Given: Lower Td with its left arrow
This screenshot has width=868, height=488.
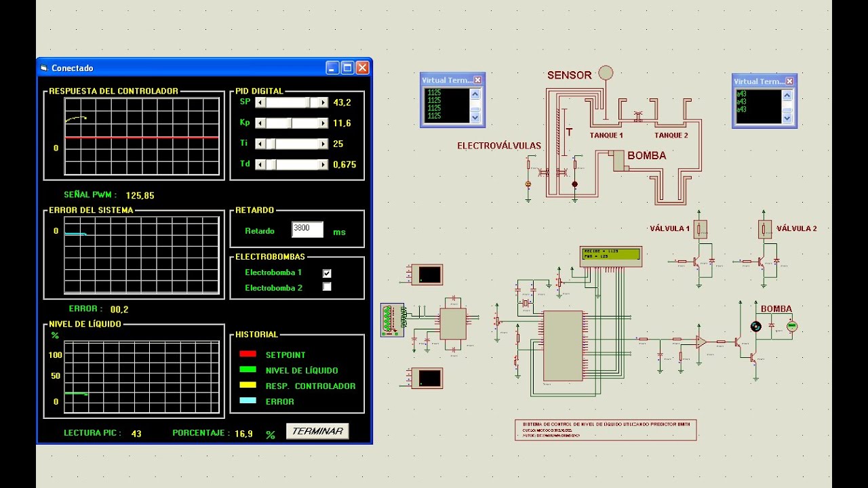Looking at the screenshot, I should point(260,165).
